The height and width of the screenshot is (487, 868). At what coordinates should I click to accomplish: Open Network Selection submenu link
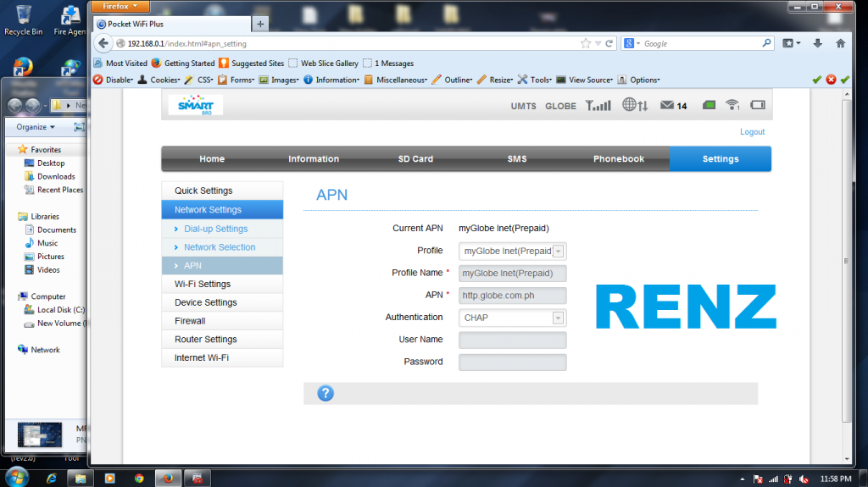coord(220,247)
